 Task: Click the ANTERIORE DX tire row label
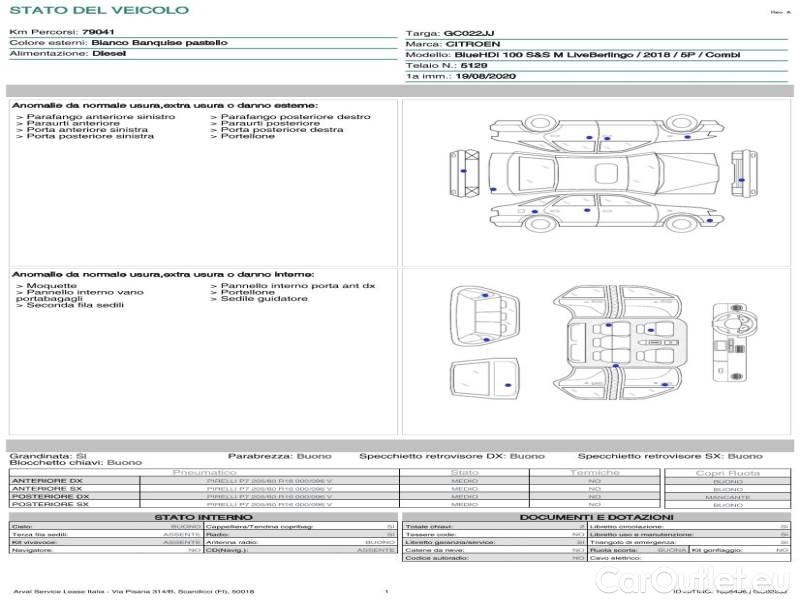click(46, 481)
